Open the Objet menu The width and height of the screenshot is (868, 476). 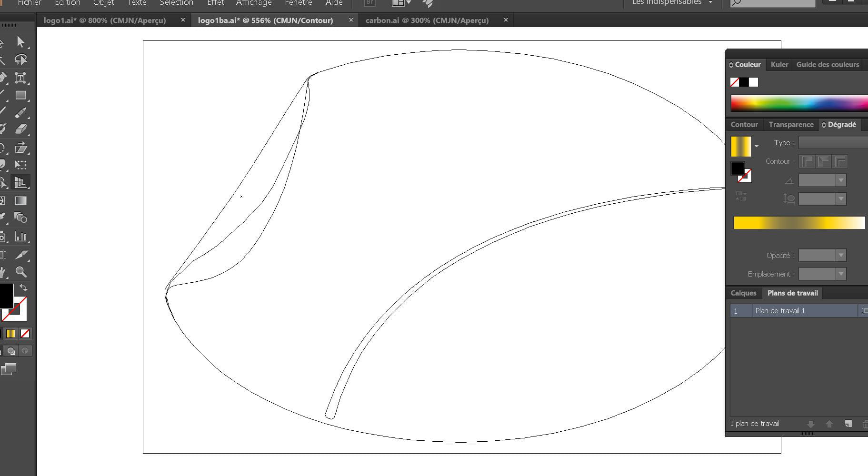coord(103,3)
